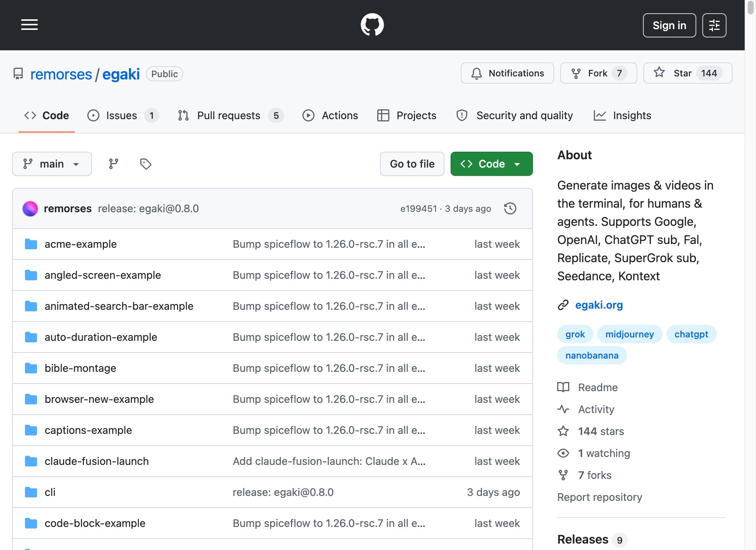Expand the main branch dropdown

coord(52,164)
